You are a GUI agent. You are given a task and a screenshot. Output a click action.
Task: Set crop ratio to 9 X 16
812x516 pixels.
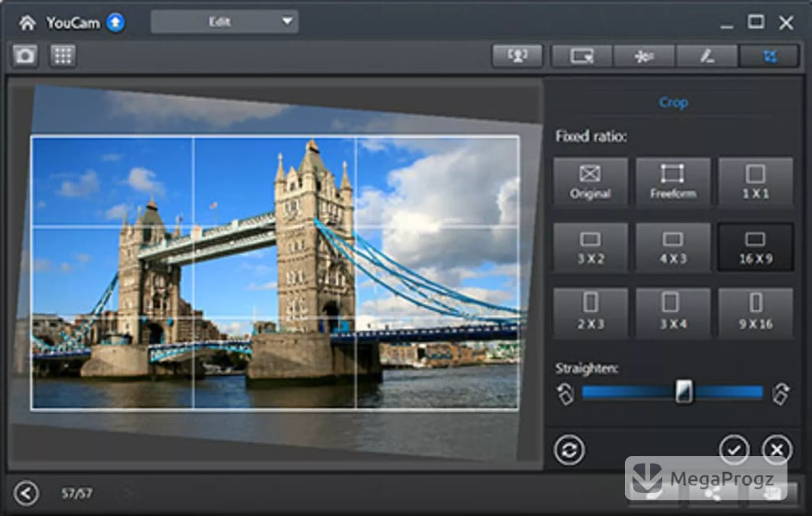click(756, 313)
